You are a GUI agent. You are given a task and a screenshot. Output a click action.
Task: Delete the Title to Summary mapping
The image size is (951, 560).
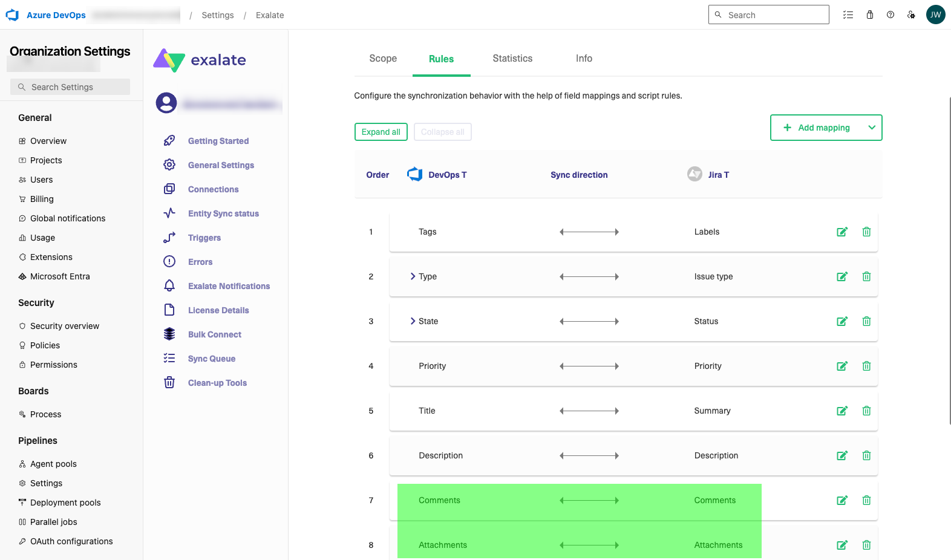pos(866,411)
